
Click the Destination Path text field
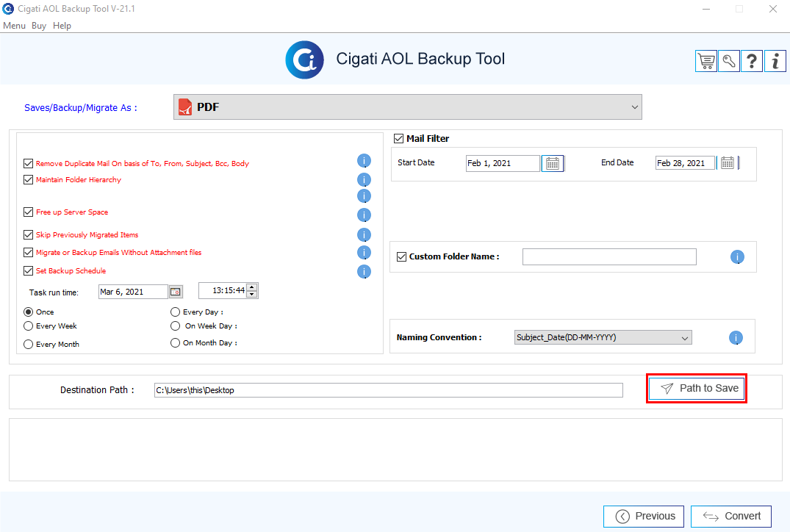[389, 390]
